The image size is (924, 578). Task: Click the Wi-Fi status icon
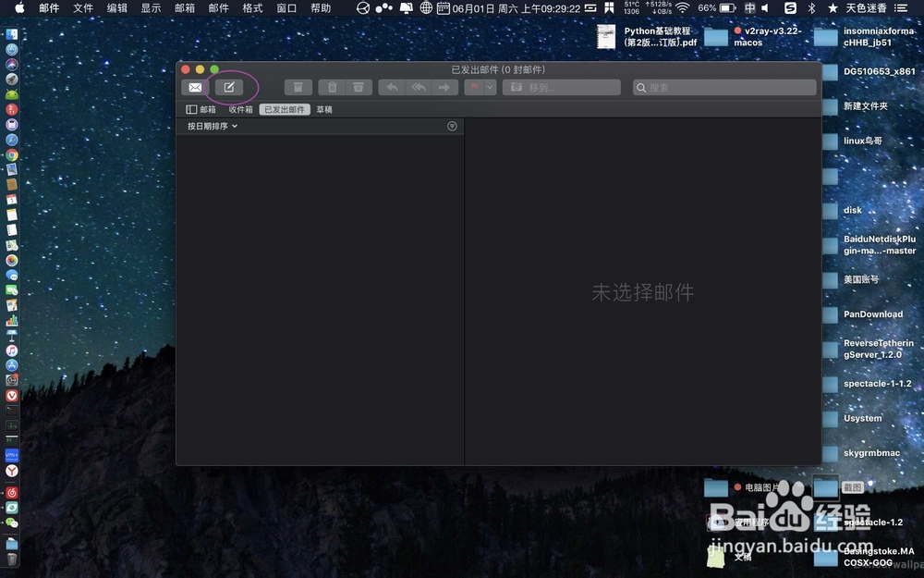click(x=683, y=7)
